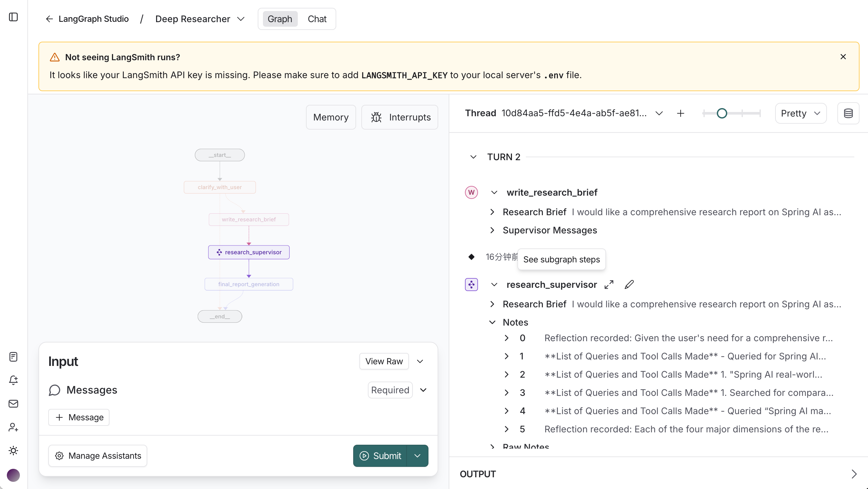Adjust the detail level slider handle

[x=722, y=113]
